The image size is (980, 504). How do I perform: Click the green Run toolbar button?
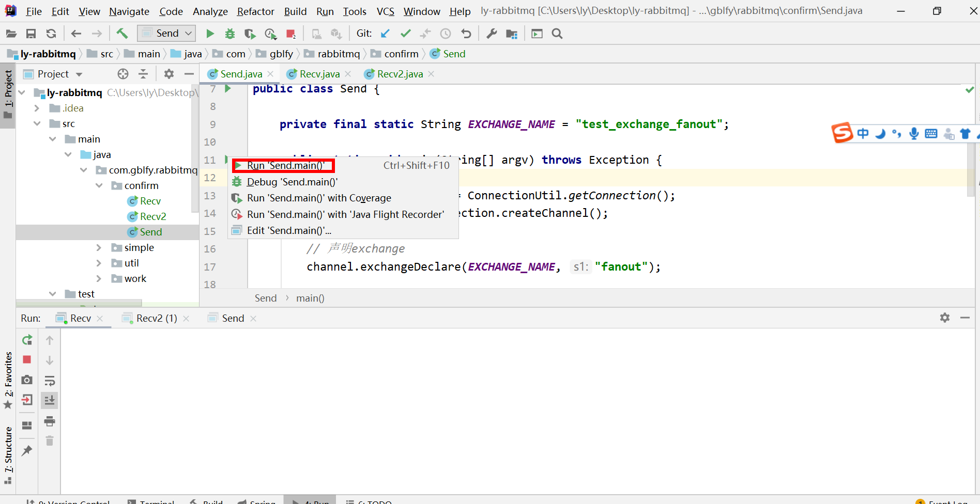pos(210,34)
